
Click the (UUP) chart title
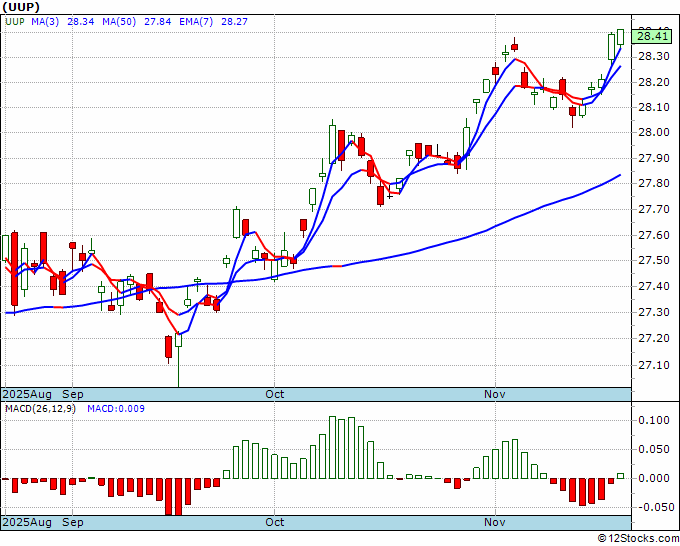[x=20, y=7]
